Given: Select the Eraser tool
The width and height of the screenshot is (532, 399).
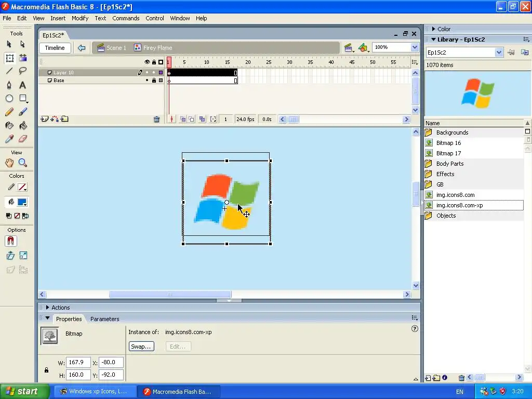Looking at the screenshot, I should [22, 139].
